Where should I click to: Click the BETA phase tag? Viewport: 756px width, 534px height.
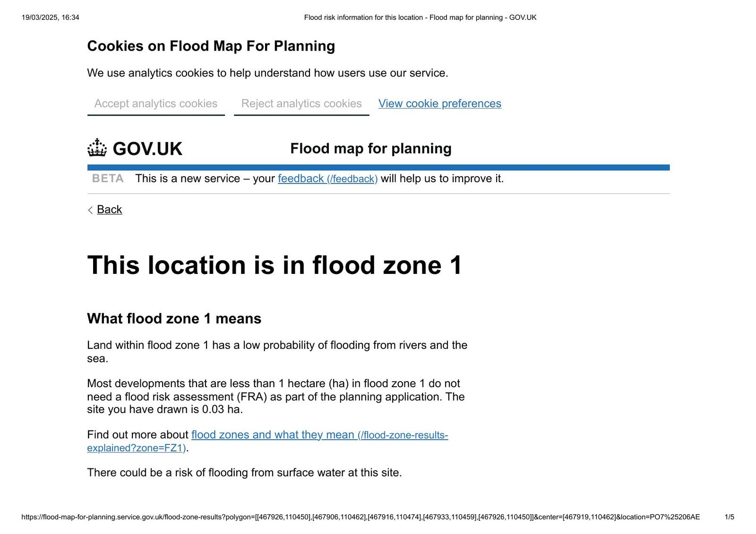click(108, 178)
